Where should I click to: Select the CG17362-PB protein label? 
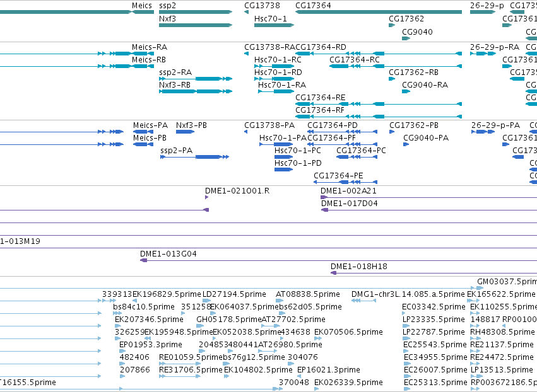pos(414,125)
